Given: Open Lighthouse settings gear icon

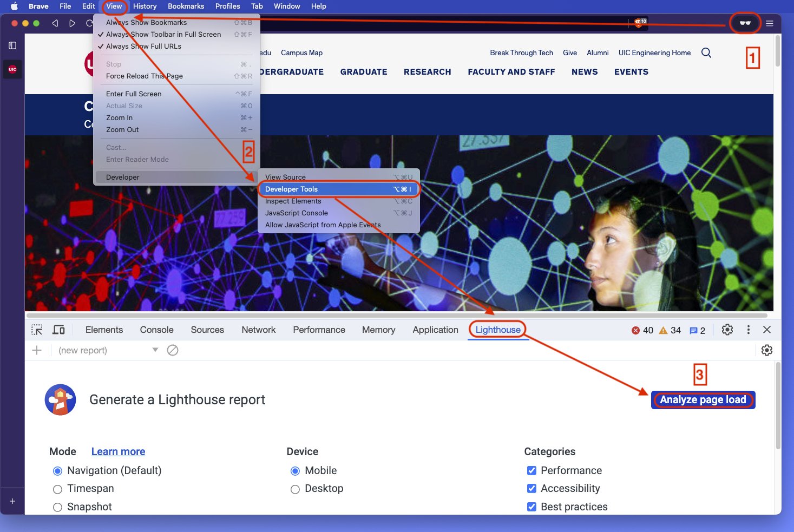Looking at the screenshot, I should pyautogui.click(x=767, y=350).
